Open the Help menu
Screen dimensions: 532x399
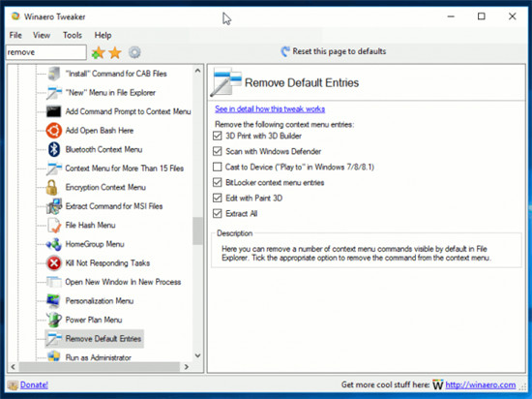[103, 35]
